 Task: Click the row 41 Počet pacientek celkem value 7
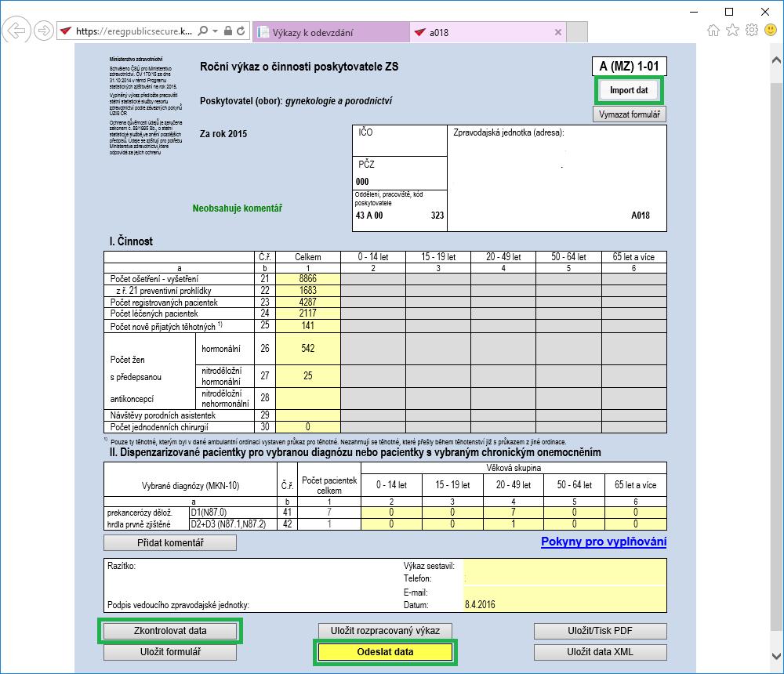pos(329,513)
